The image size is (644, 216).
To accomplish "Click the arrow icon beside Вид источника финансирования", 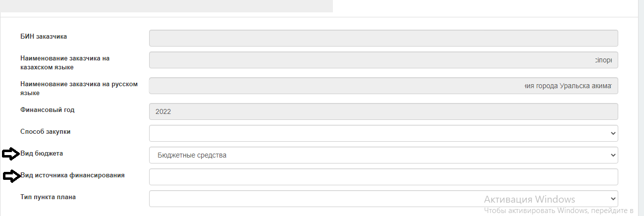I will coord(11,176).
